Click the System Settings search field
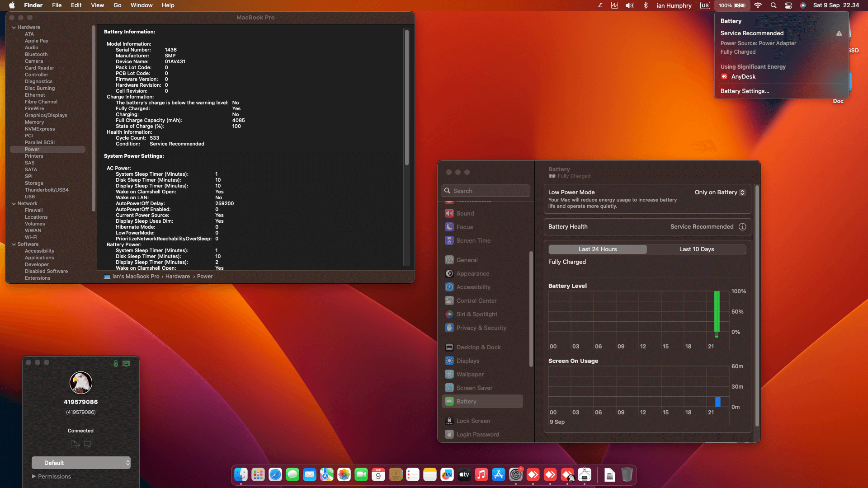 (486, 191)
